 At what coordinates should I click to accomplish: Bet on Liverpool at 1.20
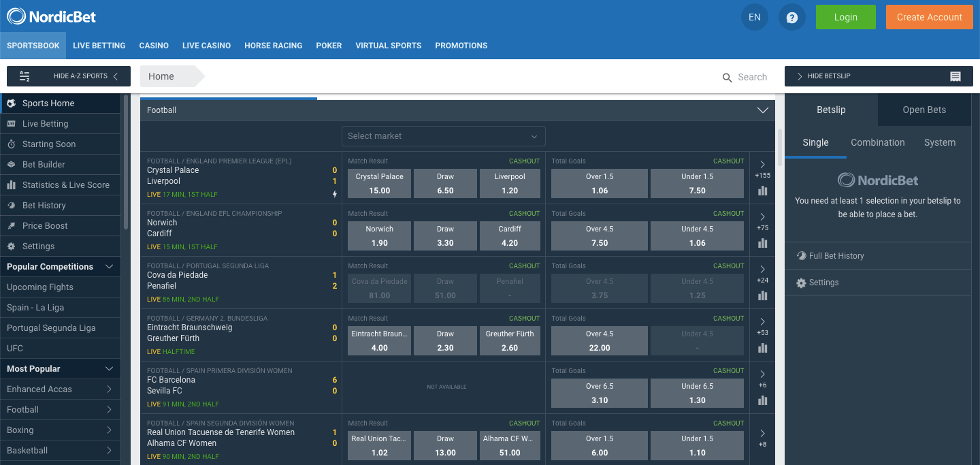510,184
